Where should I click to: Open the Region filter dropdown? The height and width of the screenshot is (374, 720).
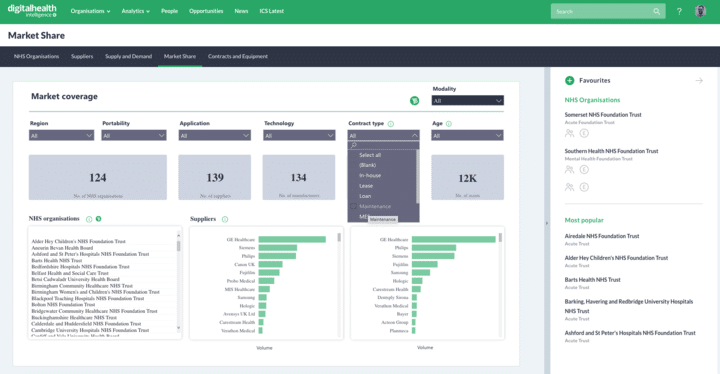click(61, 136)
